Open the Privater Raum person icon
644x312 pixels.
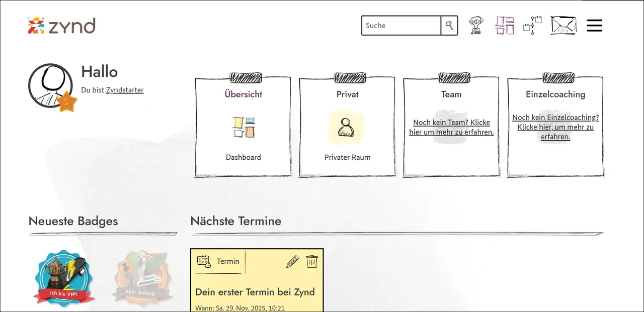coord(347,127)
